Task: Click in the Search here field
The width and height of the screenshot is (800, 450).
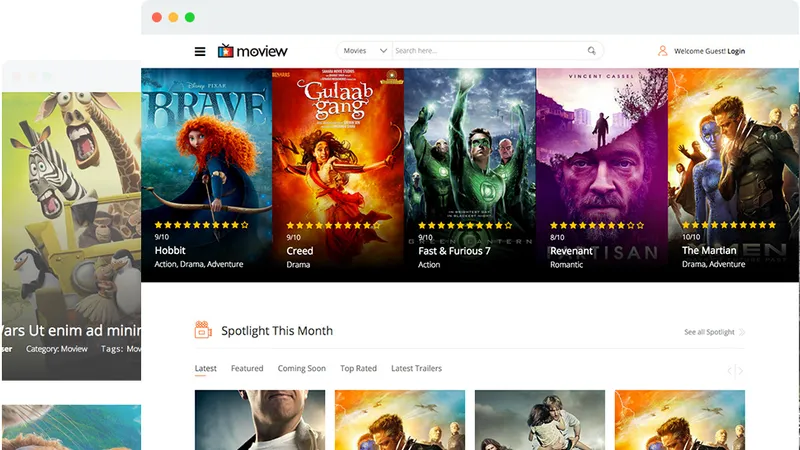Action: coord(489,51)
